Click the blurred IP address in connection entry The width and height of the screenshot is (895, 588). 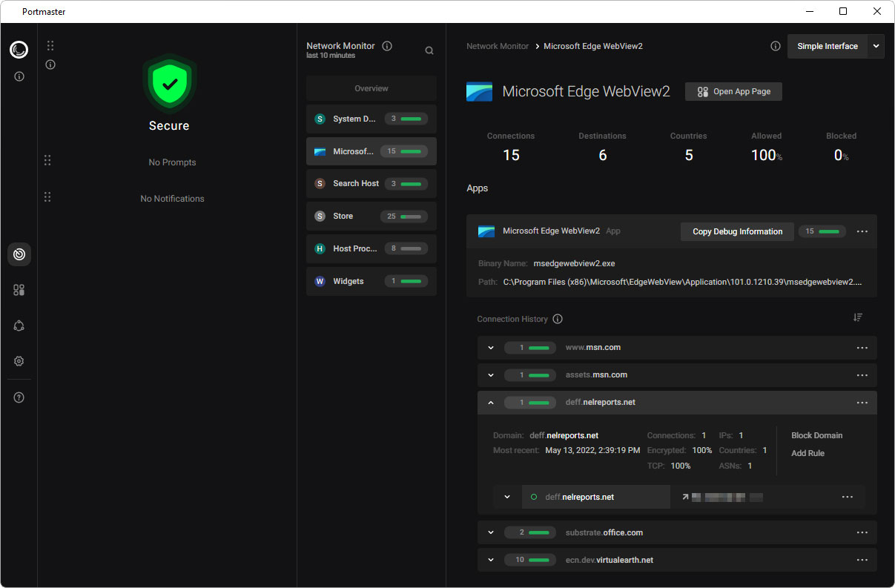click(727, 497)
